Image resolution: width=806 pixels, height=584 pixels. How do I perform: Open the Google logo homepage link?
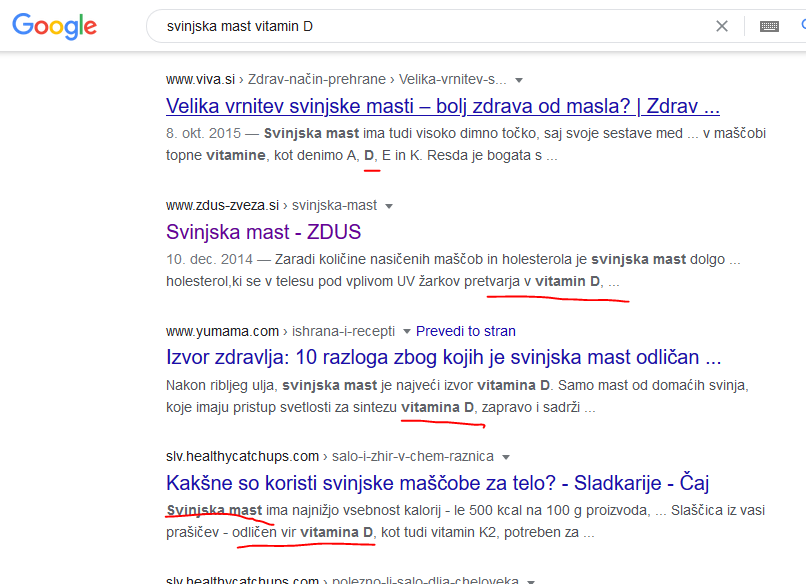[x=54, y=26]
